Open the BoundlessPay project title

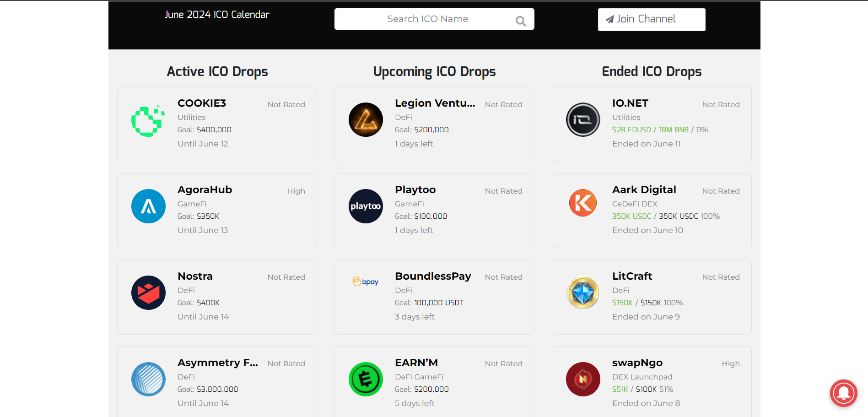pyautogui.click(x=433, y=276)
